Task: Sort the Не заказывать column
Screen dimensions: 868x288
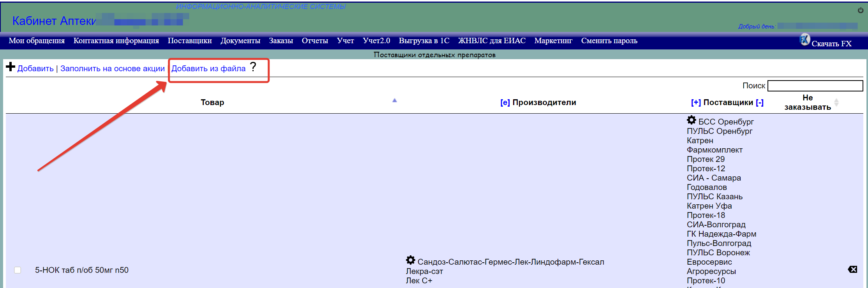Action: pos(836,102)
